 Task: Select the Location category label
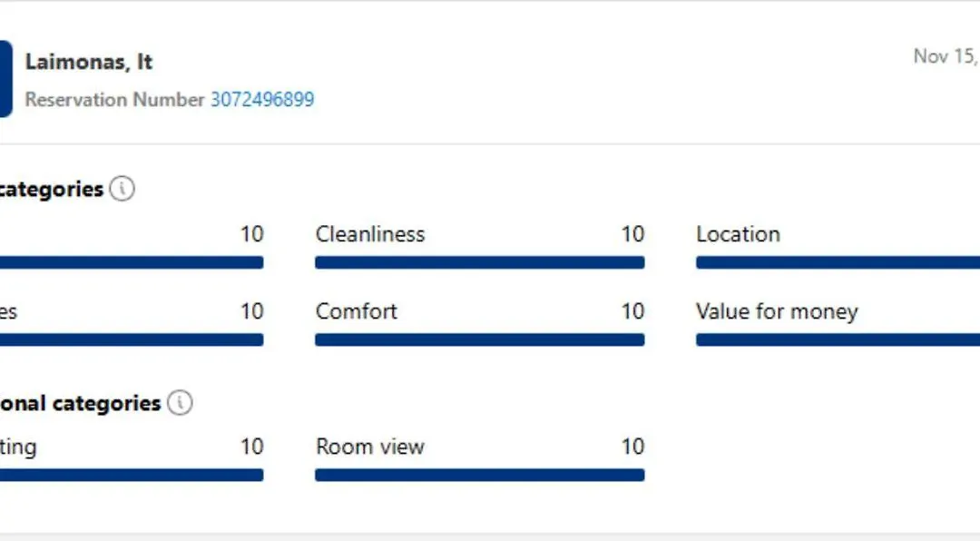pyautogui.click(x=738, y=234)
